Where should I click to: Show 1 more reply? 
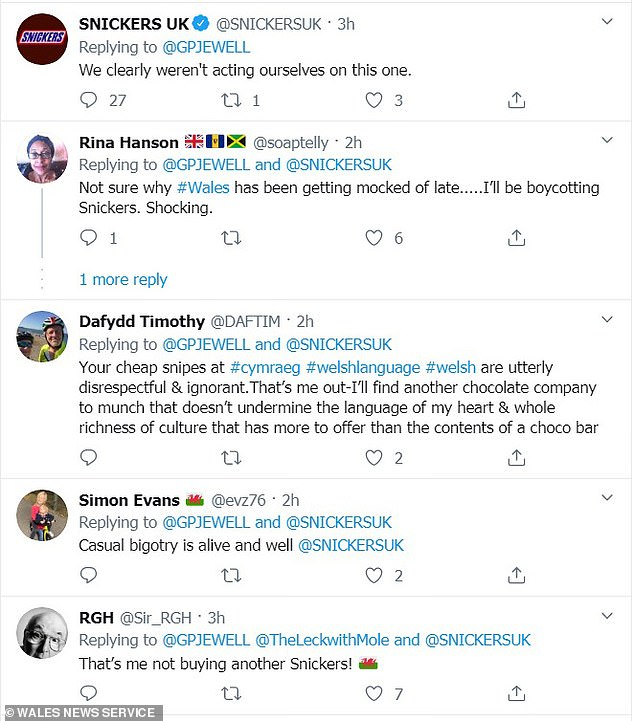click(x=123, y=279)
